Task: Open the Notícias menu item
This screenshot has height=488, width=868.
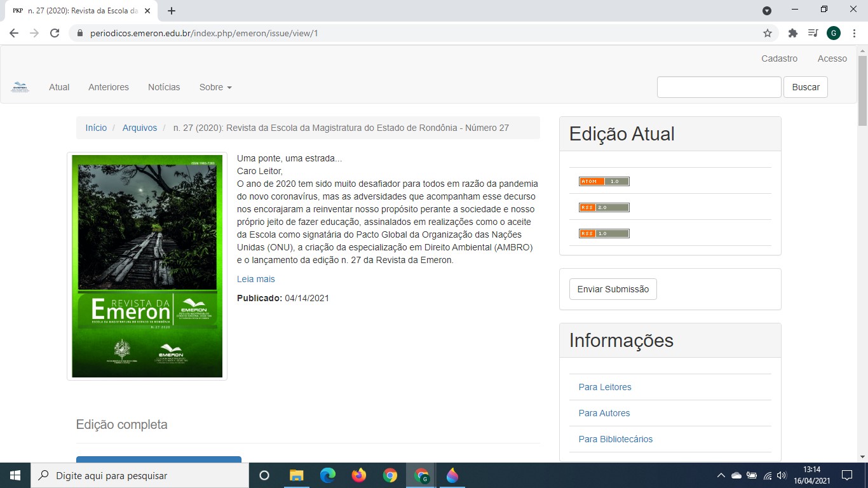Action: pos(164,87)
